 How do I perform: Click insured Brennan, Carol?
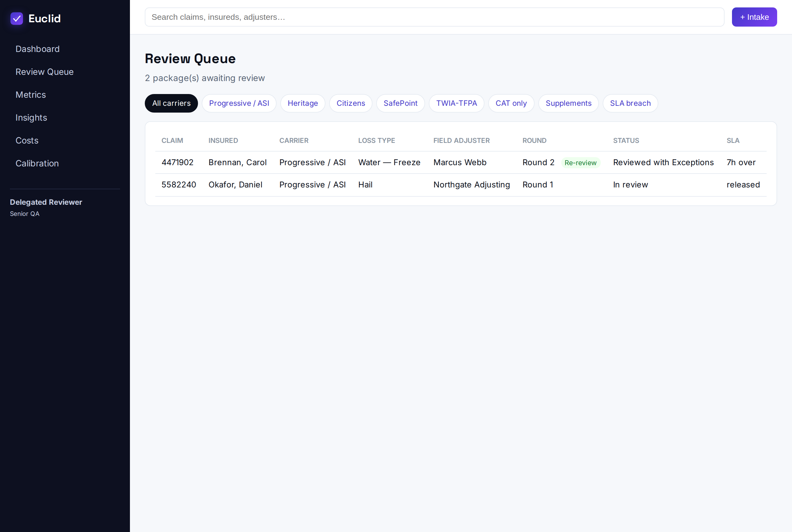coord(238,162)
